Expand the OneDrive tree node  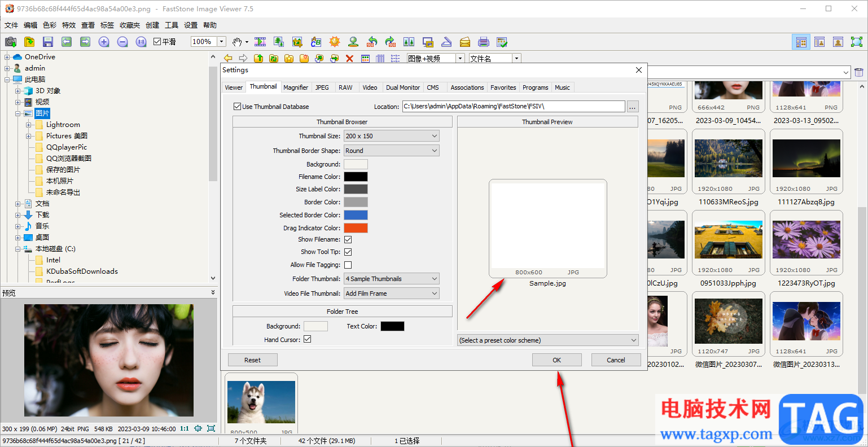(x=7, y=57)
